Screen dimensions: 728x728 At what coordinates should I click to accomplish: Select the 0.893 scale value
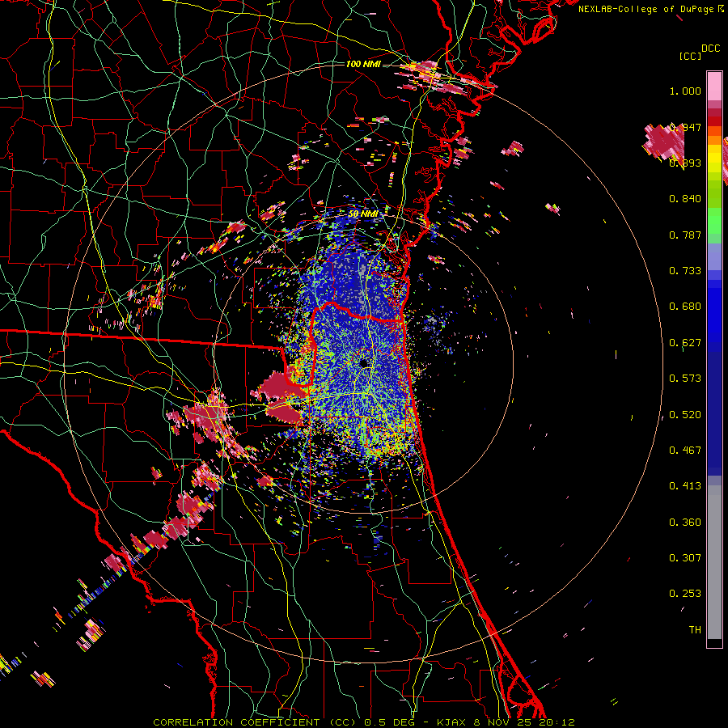(685, 163)
